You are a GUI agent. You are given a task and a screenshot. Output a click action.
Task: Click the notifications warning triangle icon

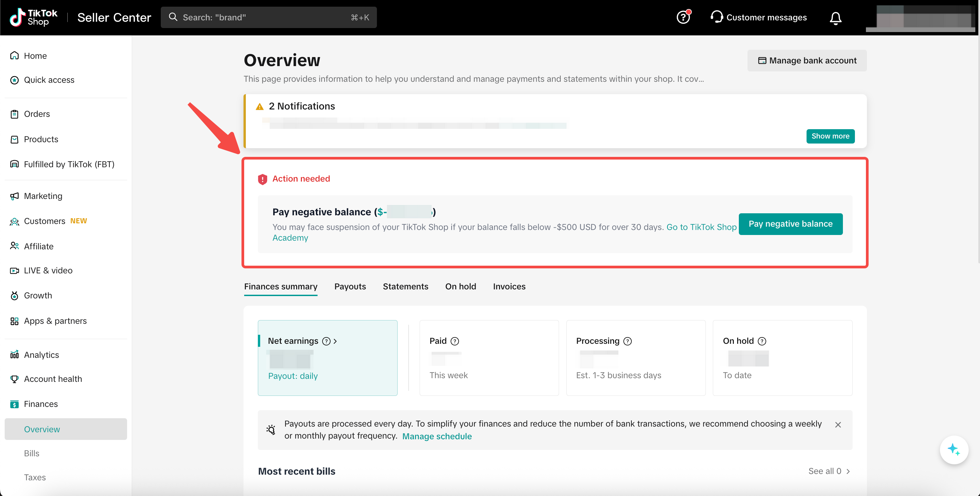[x=260, y=106]
